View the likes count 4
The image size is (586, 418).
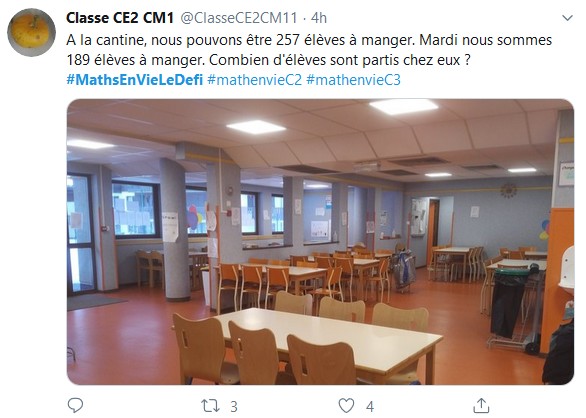click(370, 406)
